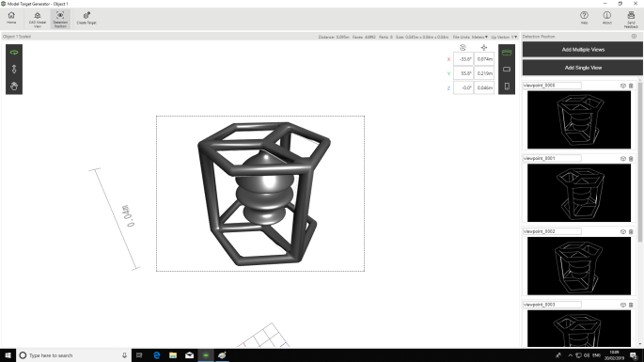
Task: Go to the Home tab
Action: pos(11,18)
